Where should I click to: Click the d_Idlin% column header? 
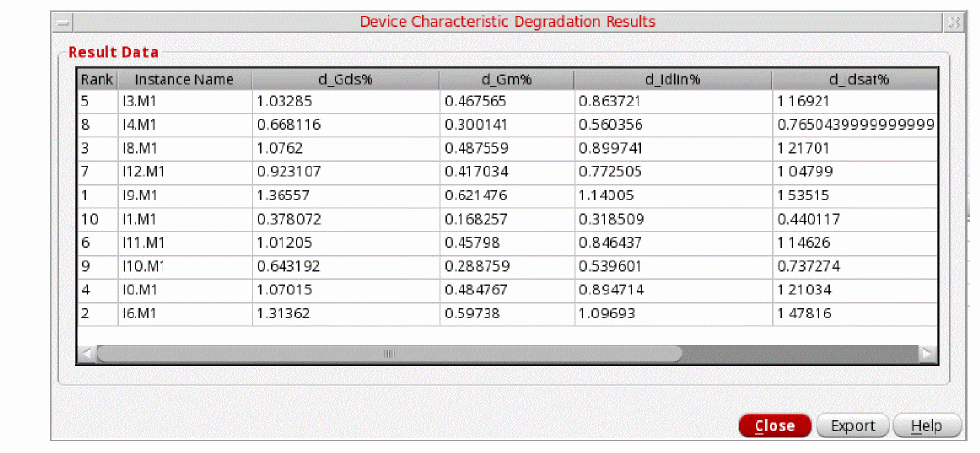[672, 79]
